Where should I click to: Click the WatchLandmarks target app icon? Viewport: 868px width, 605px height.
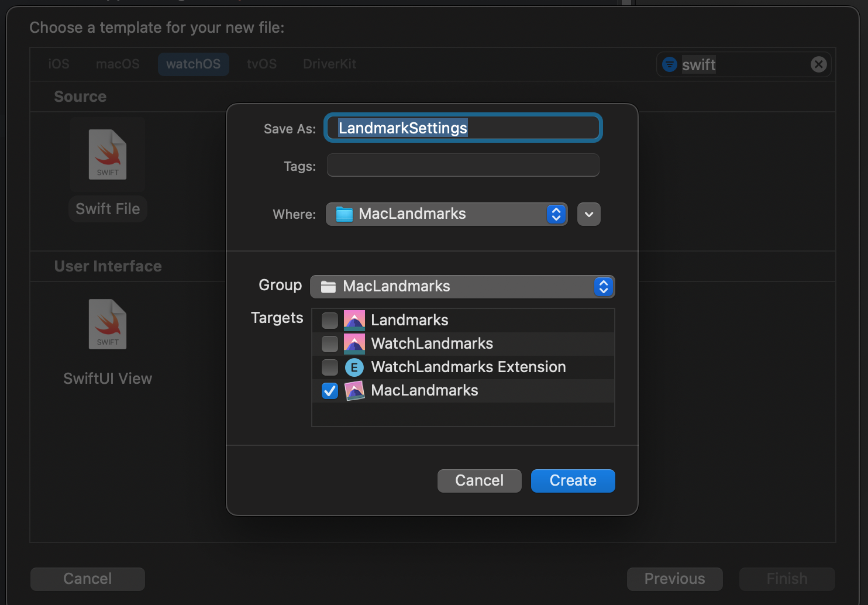click(354, 343)
